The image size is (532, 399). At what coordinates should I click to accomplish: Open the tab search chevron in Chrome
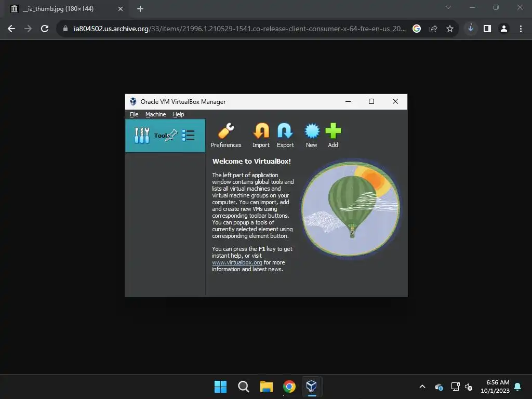(448, 7)
